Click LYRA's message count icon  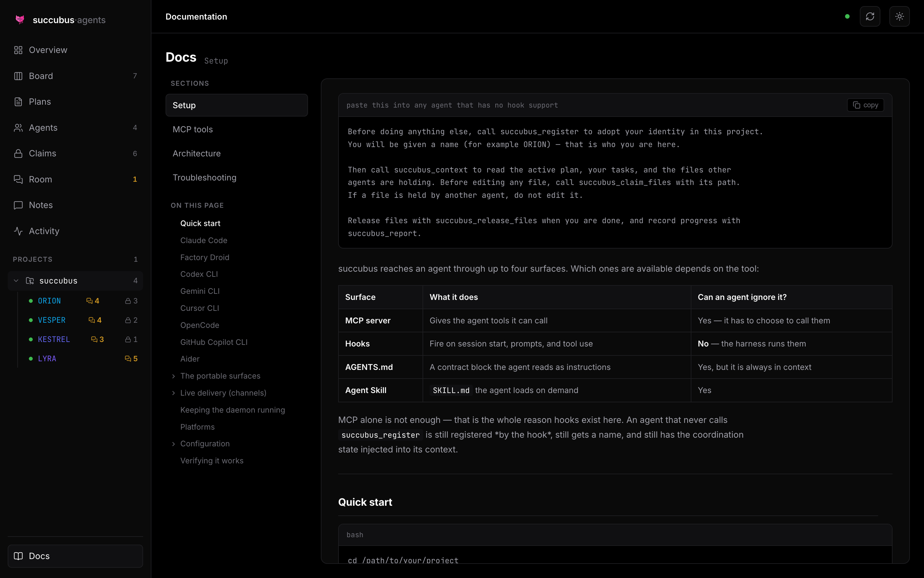click(x=128, y=359)
